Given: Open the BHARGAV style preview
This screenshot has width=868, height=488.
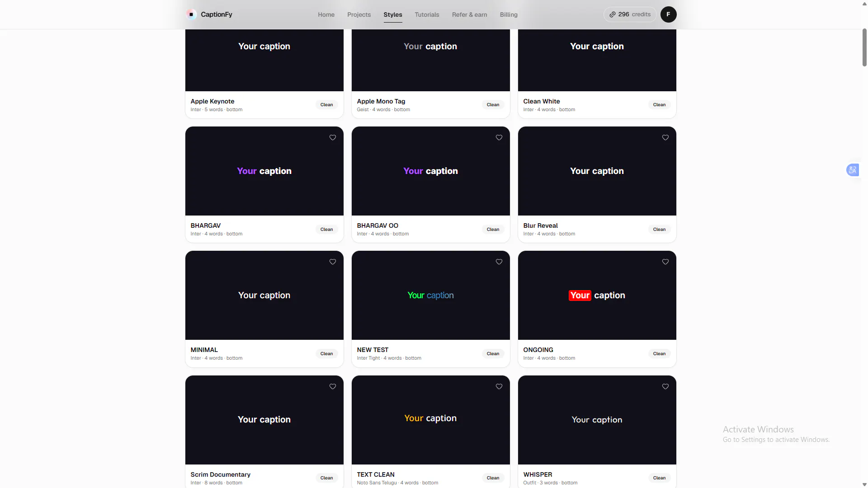Looking at the screenshot, I should pyautogui.click(x=264, y=171).
